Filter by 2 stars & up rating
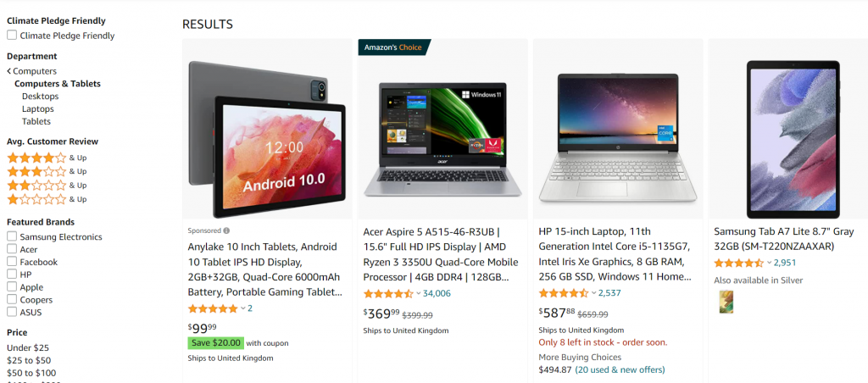 [47, 186]
